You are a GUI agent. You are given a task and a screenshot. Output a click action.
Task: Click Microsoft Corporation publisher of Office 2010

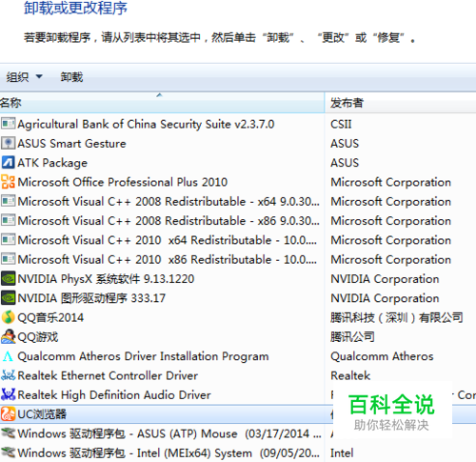point(390,182)
